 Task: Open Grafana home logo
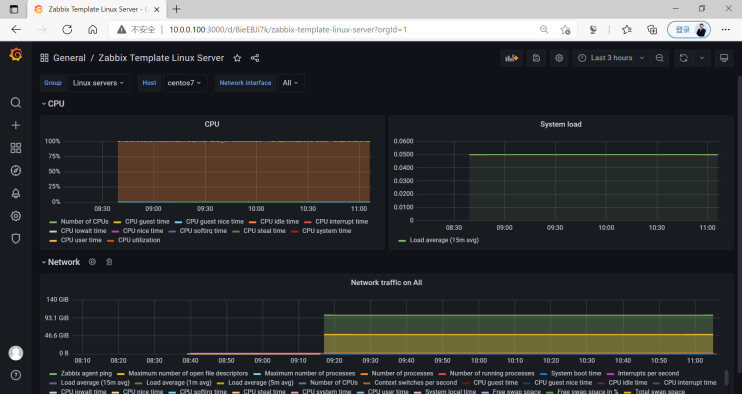tap(16, 55)
